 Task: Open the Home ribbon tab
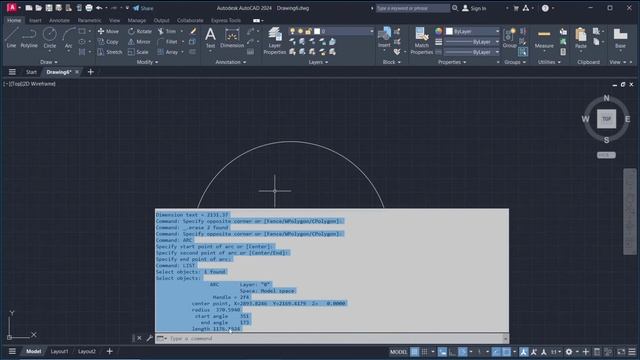14,20
